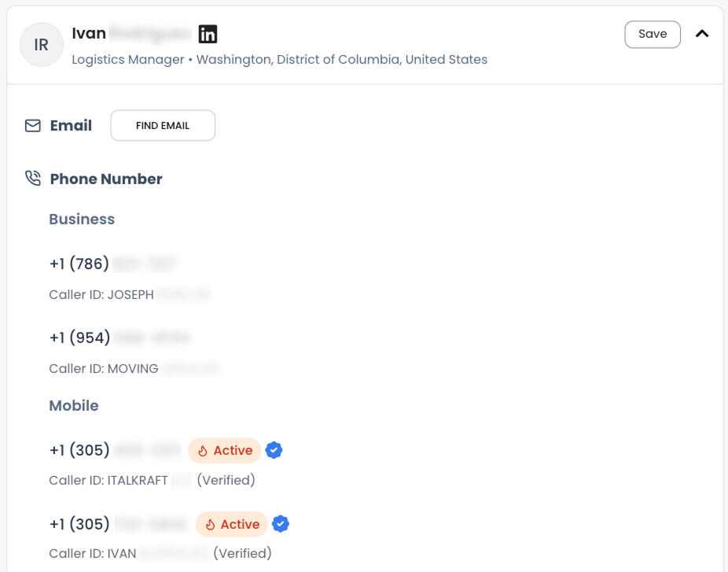Click the Phone Number handset icon

[x=33, y=179]
